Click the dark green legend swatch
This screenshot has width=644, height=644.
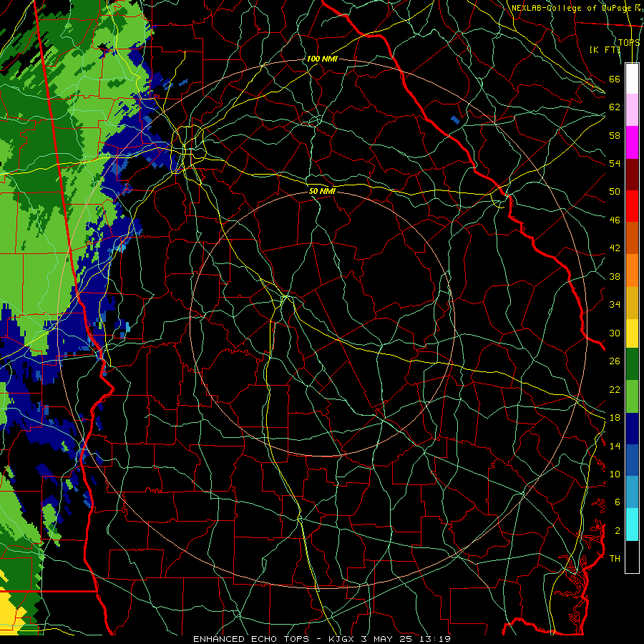click(632, 364)
